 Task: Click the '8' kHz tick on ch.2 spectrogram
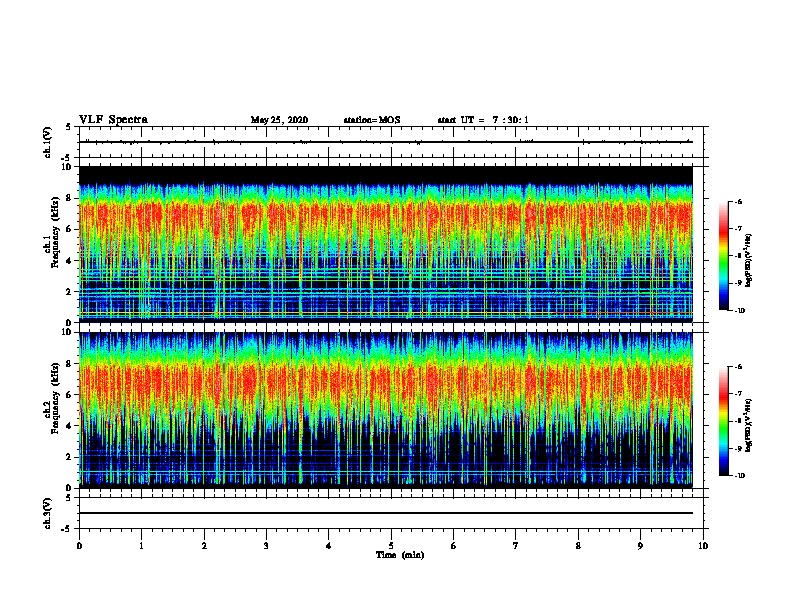coord(69,364)
